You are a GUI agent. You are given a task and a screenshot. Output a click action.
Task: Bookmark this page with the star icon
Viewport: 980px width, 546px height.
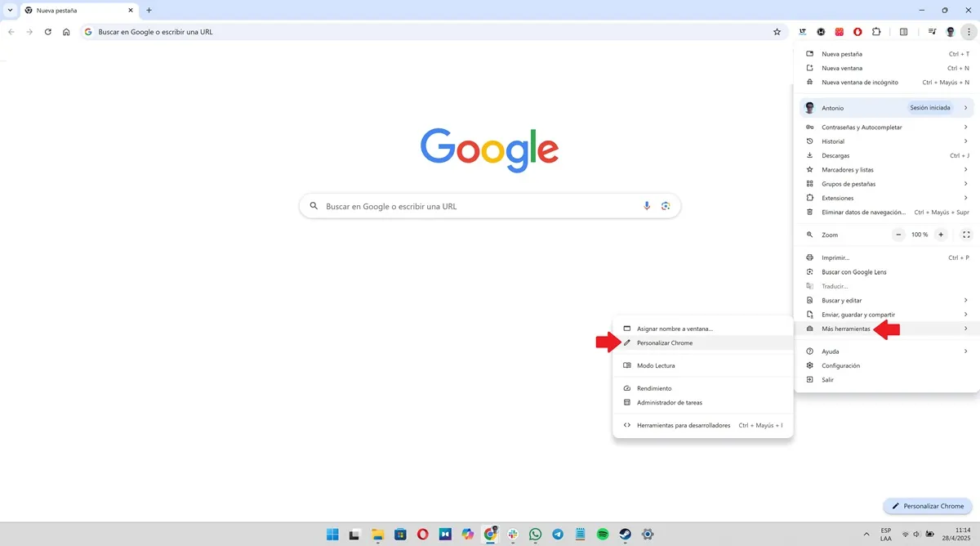(x=777, y=31)
